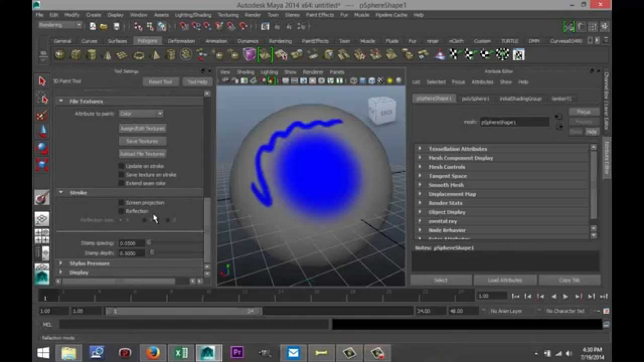Toggle the Reflection checkbox
The image size is (644, 362).
click(121, 211)
